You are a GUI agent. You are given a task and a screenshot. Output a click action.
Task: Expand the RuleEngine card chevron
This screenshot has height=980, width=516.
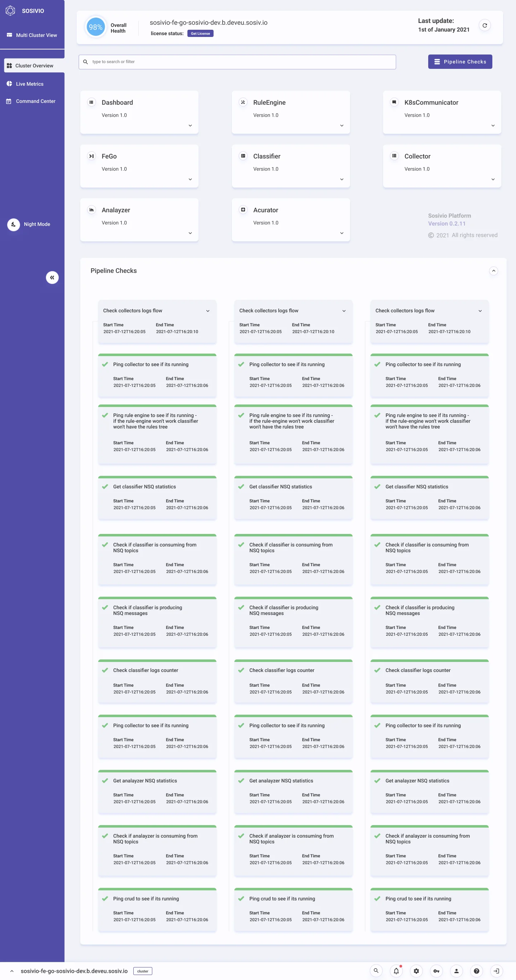point(342,126)
